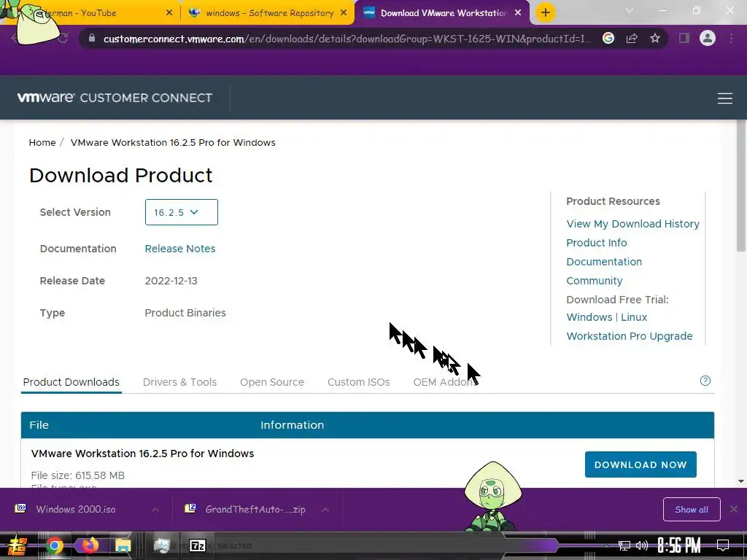Click the DOWNLOAD NOW button
Viewport: 747px width, 560px height.
pos(640,464)
